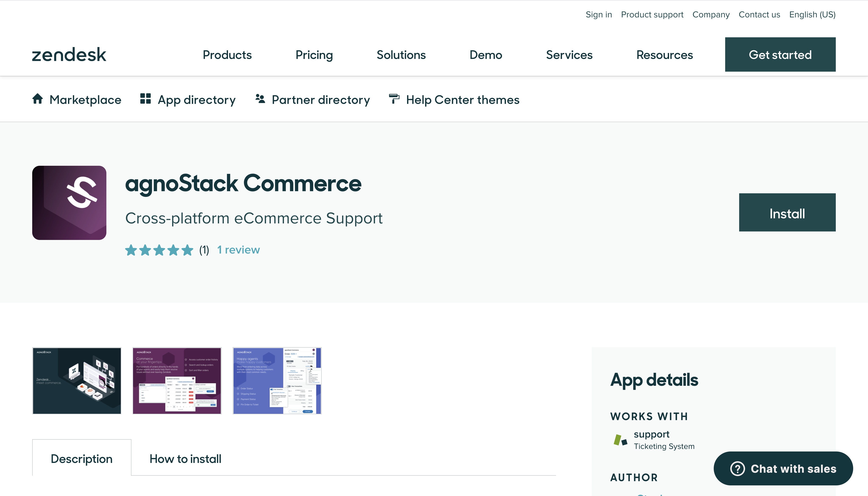The height and width of the screenshot is (496, 868).
Task: Click the Zendesk Support product icon
Action: 620,440
